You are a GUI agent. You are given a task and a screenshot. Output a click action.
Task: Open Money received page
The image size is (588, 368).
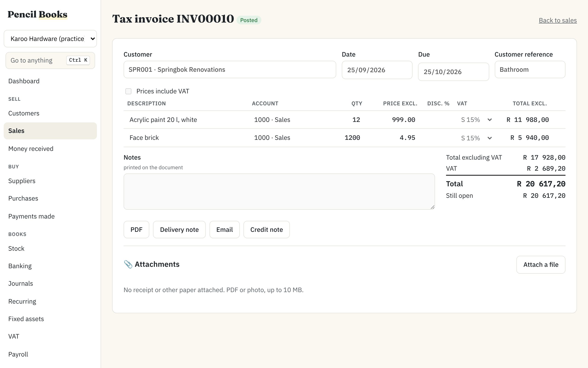point(50,149)
